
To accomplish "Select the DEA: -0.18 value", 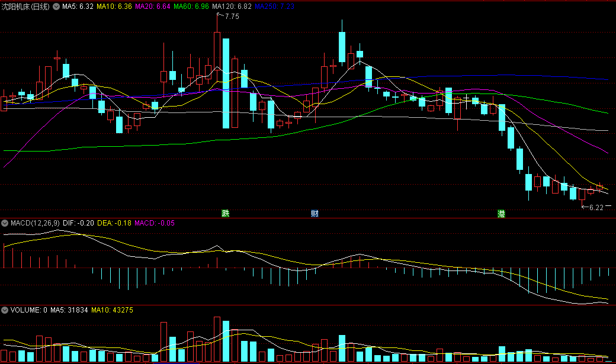I will point(114,223).
